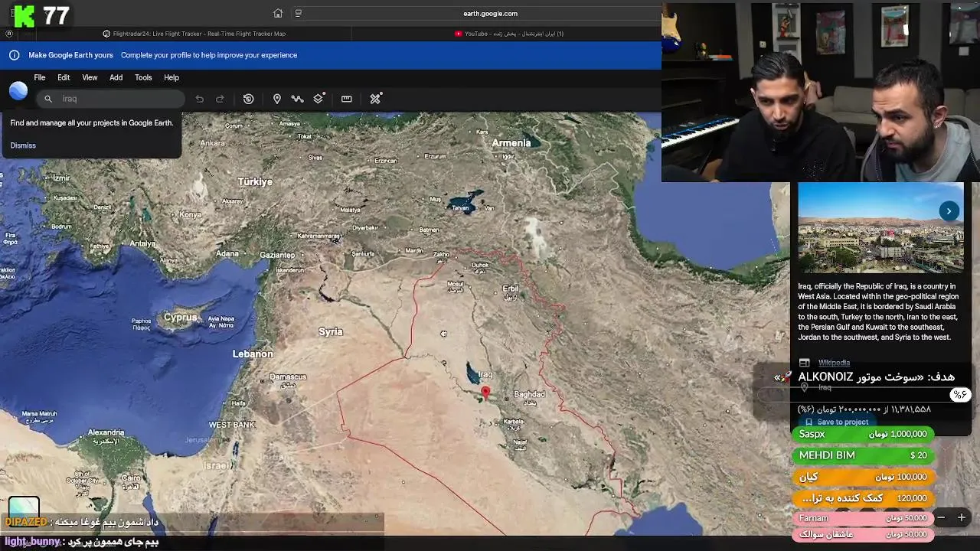Click the YouTube tab favicon
Viewport: 980px width, 551px height.
pyautogui.click(x=458, y=34)
